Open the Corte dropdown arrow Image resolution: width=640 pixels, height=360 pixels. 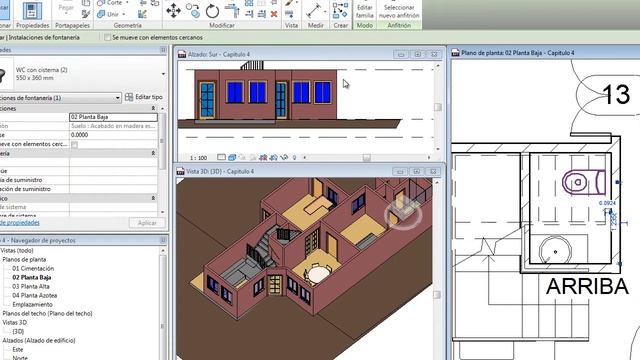[127, 3]
